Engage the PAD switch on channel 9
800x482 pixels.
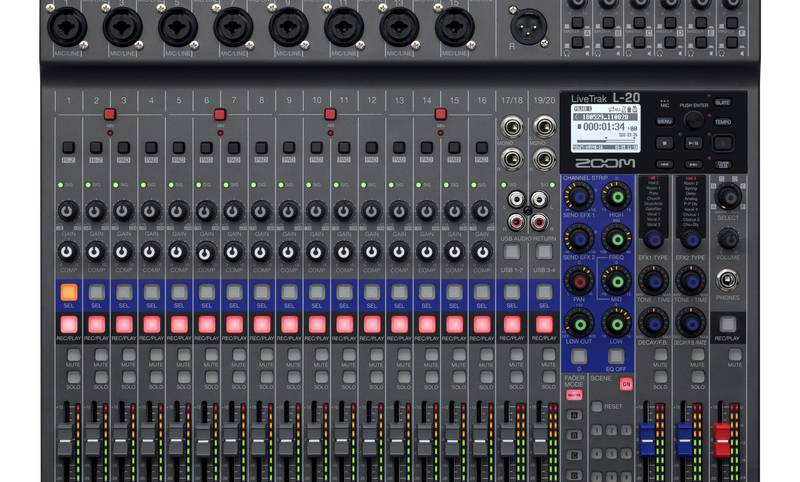pos(289,148)
